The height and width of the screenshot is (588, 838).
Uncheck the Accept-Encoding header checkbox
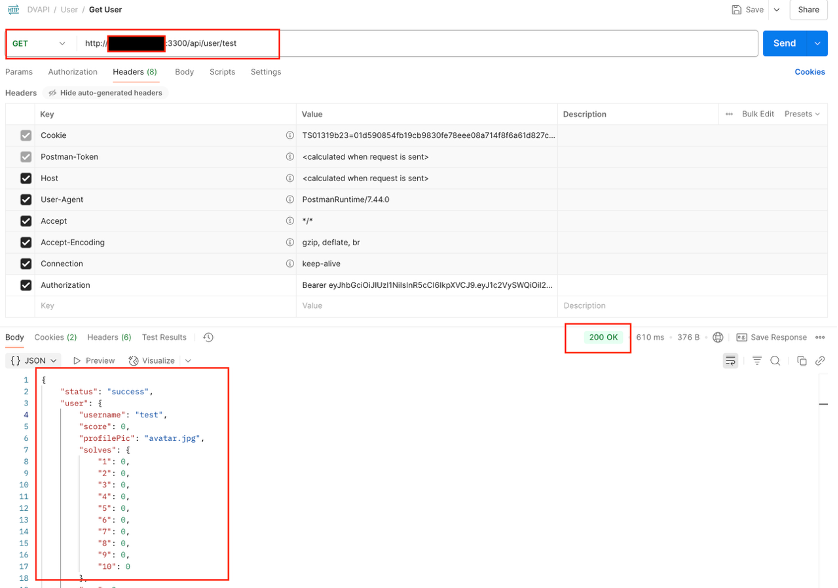(x=26, y=242)
